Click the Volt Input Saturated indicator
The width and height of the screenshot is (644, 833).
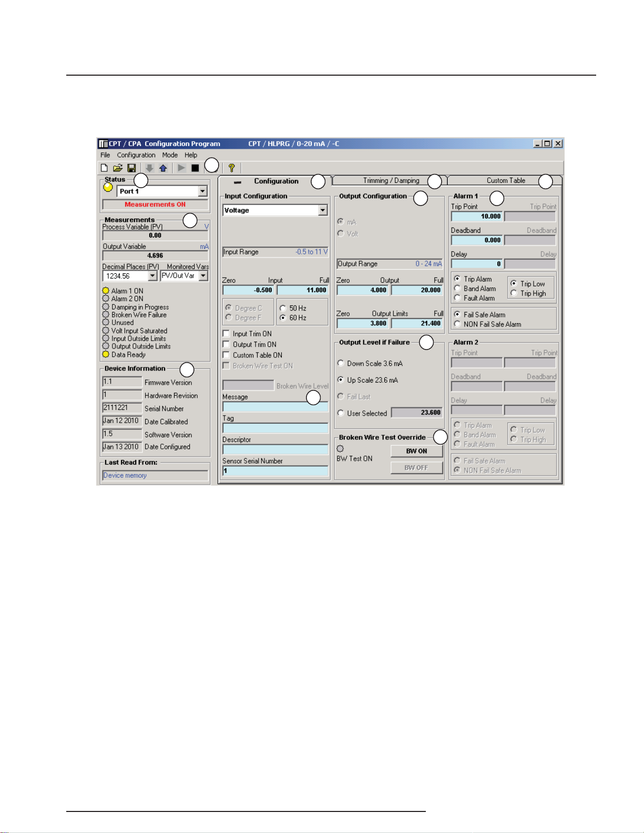coord(106,331)
